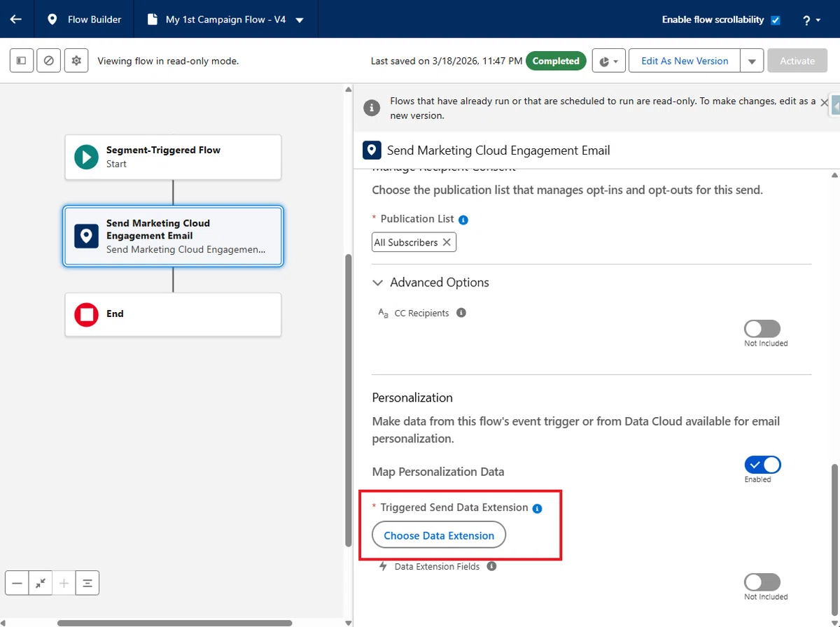Viewport: 840px width, 627px height.
Task: Click Edit As New Version button
Action: point(685,61)
